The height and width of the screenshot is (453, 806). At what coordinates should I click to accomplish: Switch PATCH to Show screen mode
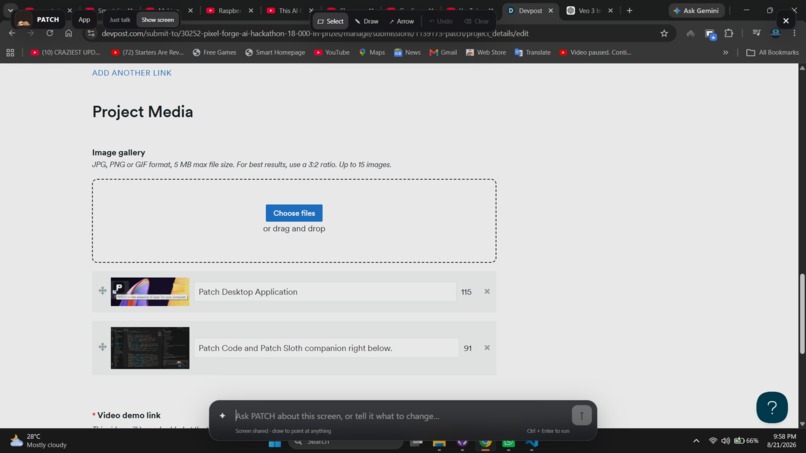click(x=158, y=20)
